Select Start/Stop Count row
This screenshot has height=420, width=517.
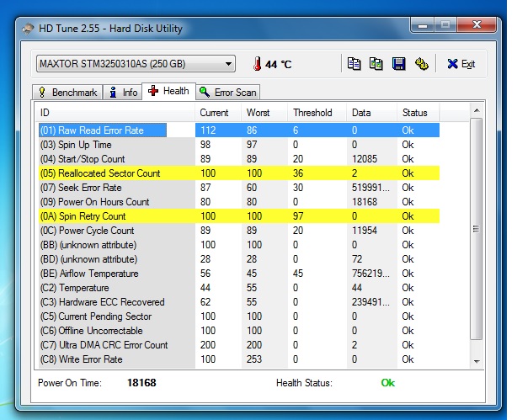coord(239,159)
